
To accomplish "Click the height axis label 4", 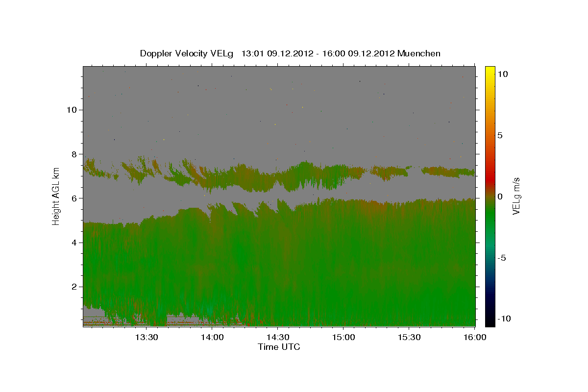I will (73, 242).
